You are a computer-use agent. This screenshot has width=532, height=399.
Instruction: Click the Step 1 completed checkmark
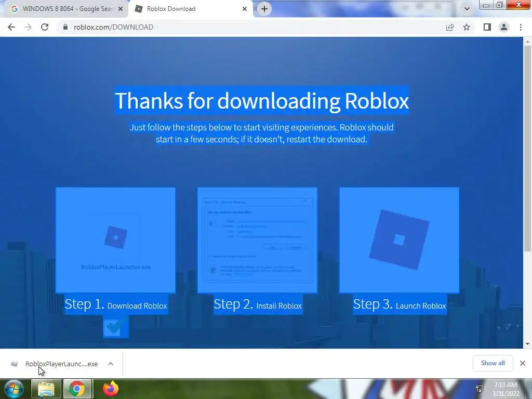click(x=116, y=326)
